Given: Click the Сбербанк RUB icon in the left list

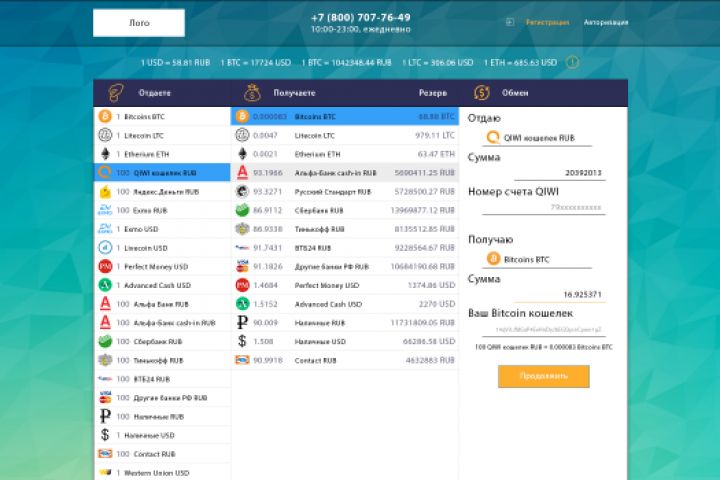Looking at the screenshot, I should (x=105, y=341).
